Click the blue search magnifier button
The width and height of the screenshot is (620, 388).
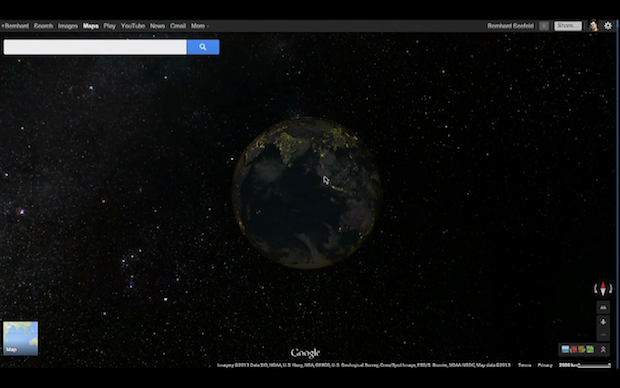(203, 47)
